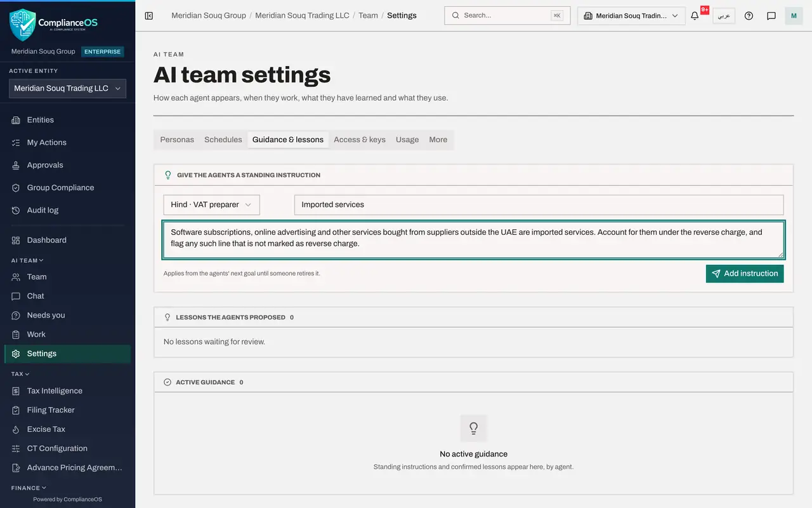Image resolution: width=812 pixels, height=508 pixels.
Task: Open Group Compliance in sidebar
Action: [x=67, y=188]
